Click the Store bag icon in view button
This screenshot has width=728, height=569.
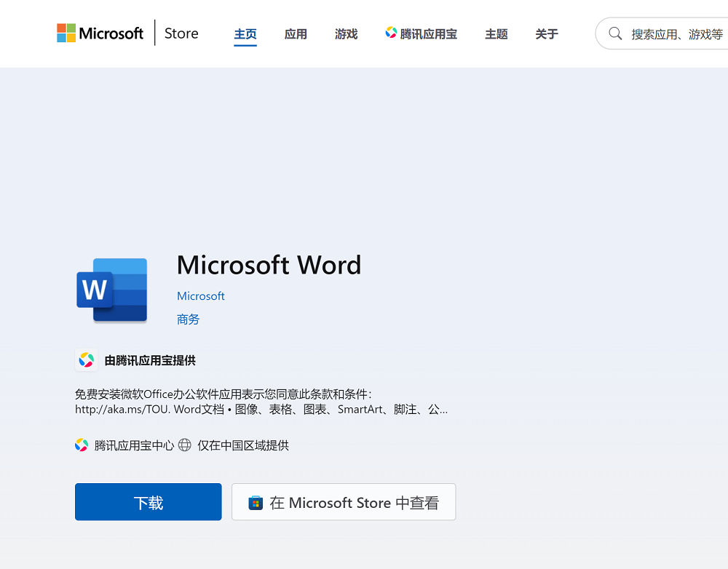256,503
